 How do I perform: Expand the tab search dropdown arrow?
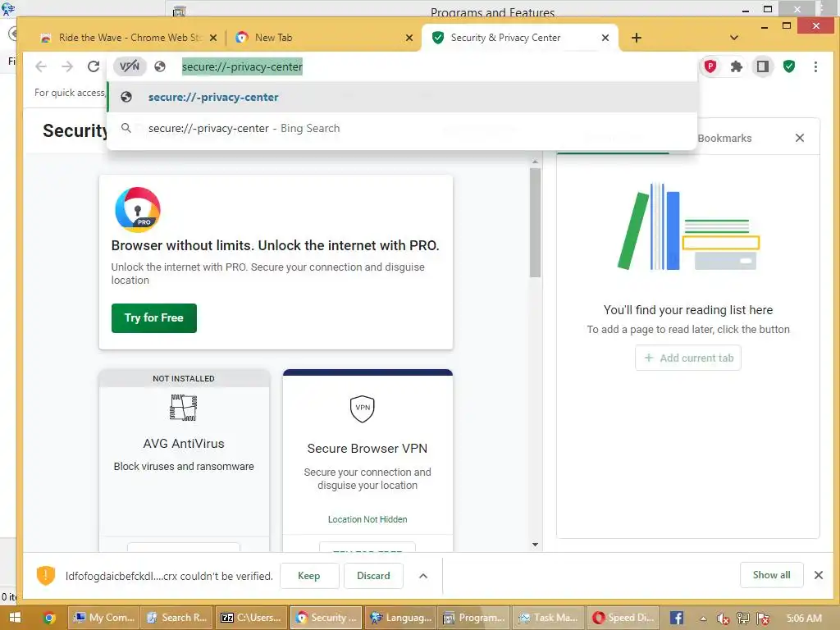click(x=734, y=38)
